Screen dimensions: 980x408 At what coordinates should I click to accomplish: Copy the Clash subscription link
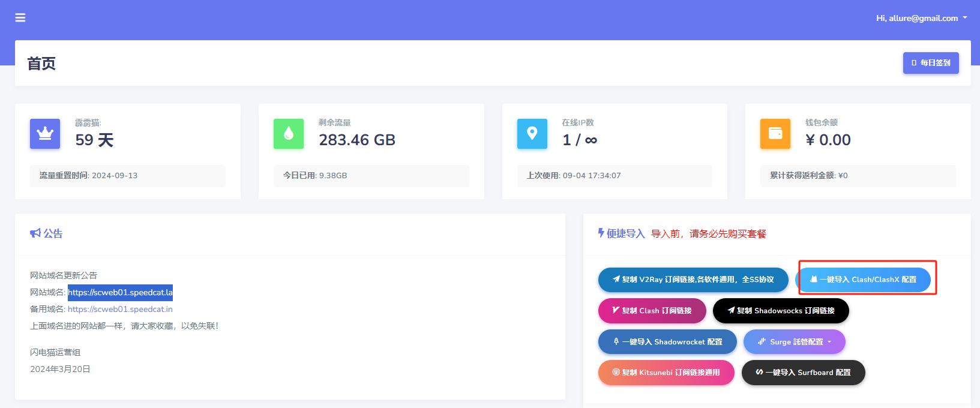(x=652, y=311)
